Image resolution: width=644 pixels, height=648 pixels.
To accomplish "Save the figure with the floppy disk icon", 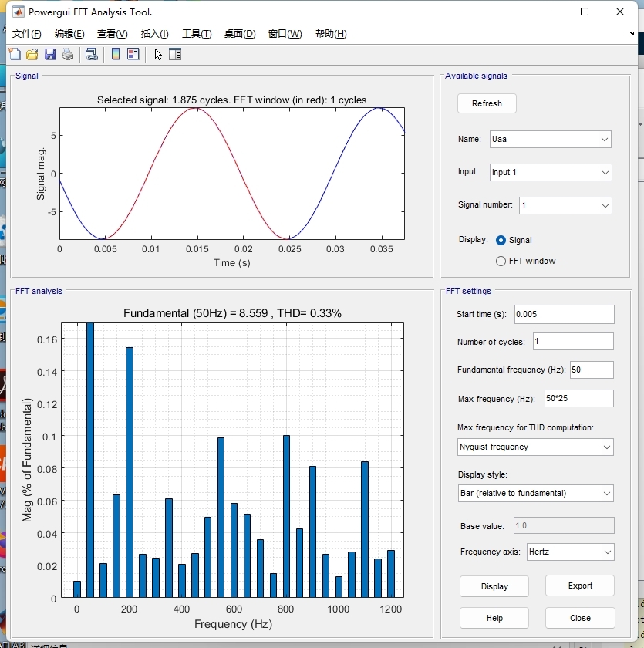I will (x=50, y=54).
